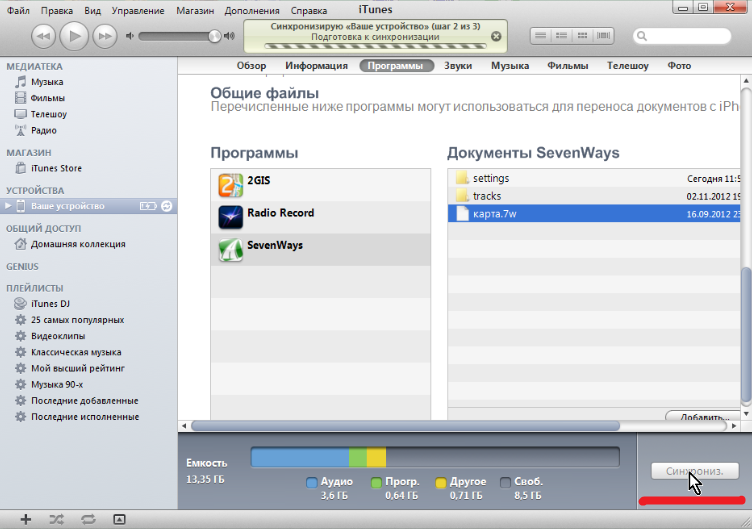Click the Синхрониз. button
Screen dimensions: 752x529
pyautogui.click(x=694, y=471)
